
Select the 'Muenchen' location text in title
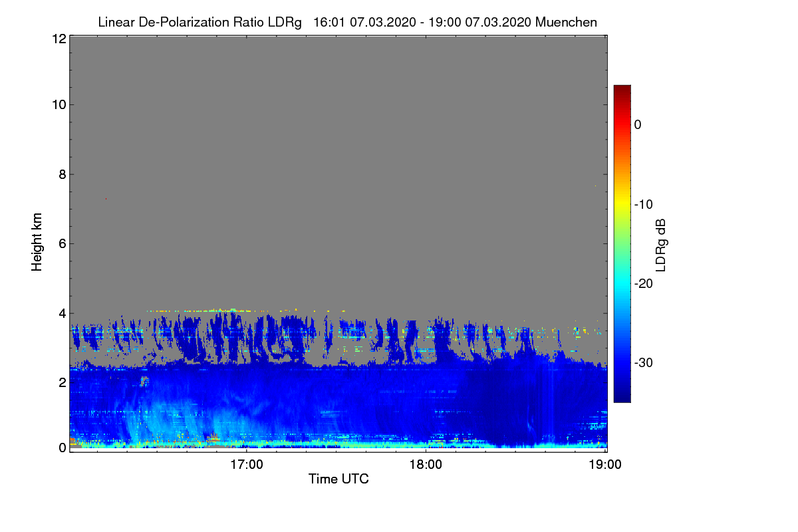click(566, 23)
